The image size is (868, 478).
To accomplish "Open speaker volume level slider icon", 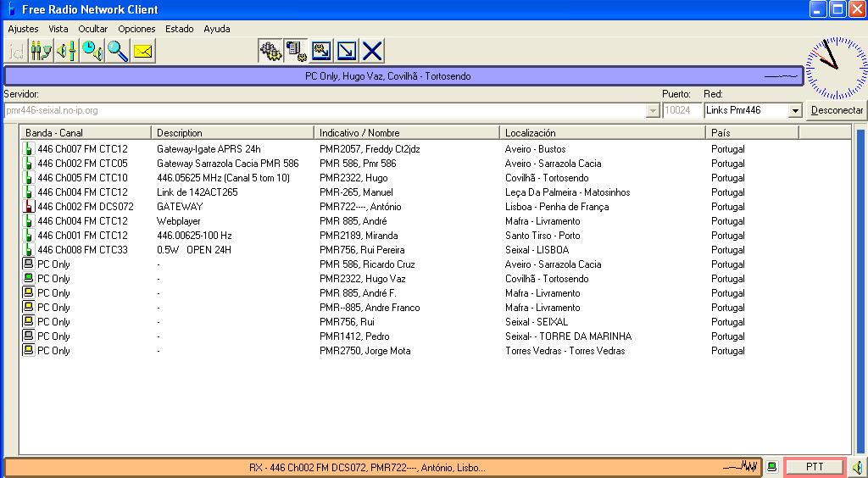I will pyautogui.click(x=66, y=52).
